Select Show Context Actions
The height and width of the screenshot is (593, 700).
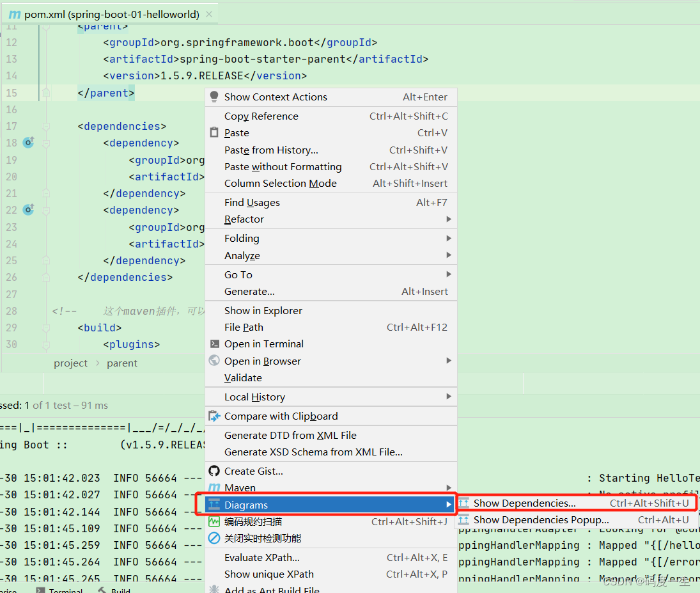click(331, 97)
